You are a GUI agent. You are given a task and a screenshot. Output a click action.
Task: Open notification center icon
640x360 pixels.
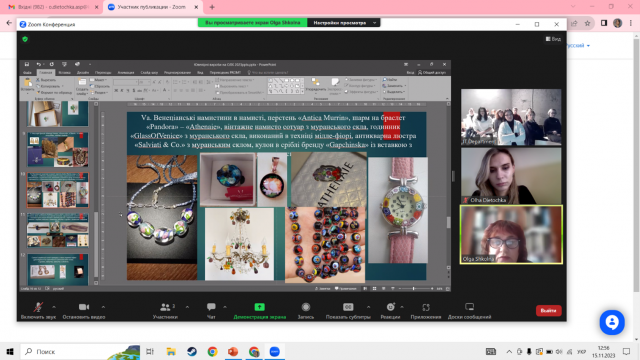[x=627, y=351]
